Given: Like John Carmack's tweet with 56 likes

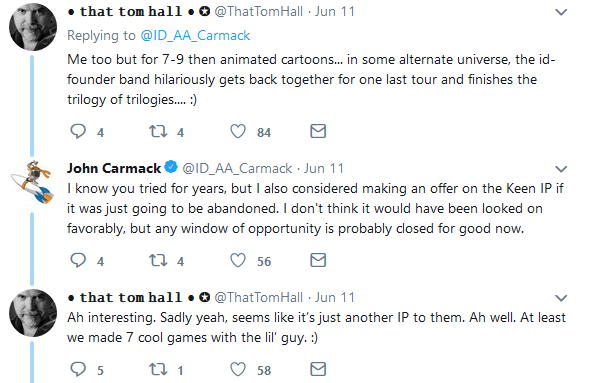Looking at the screenshot, I should [x=238, y=260].
